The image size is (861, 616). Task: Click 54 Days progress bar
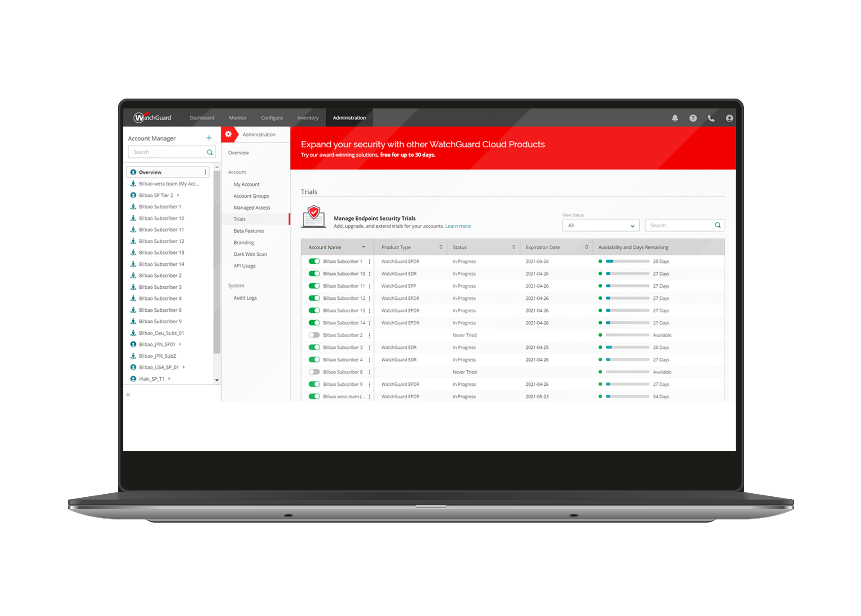tap(628, 396)
